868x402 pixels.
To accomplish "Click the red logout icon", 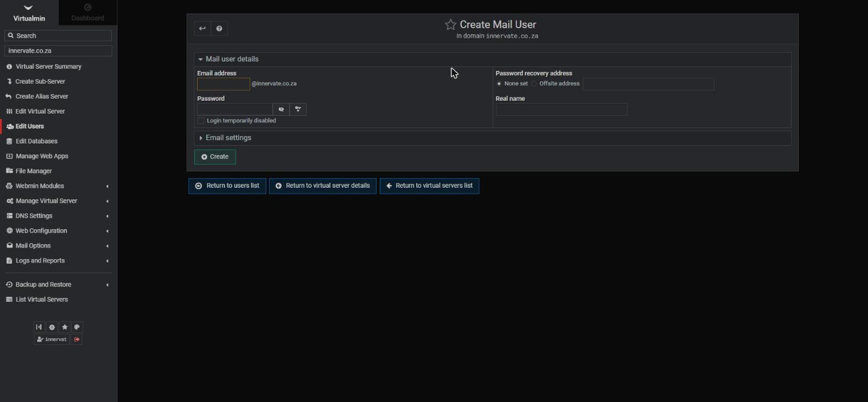I will 76,339.
